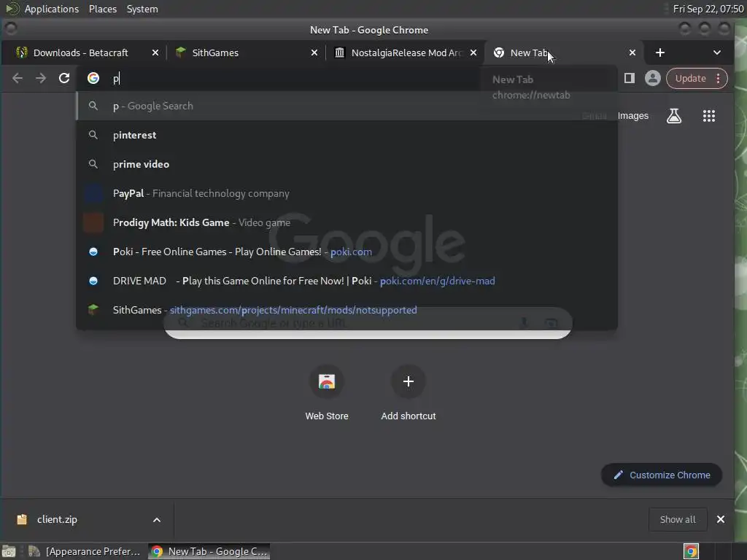The width and height of the screenshot is (747, 560).
Task: Click Show all downloads button
Action: (678, 519)
